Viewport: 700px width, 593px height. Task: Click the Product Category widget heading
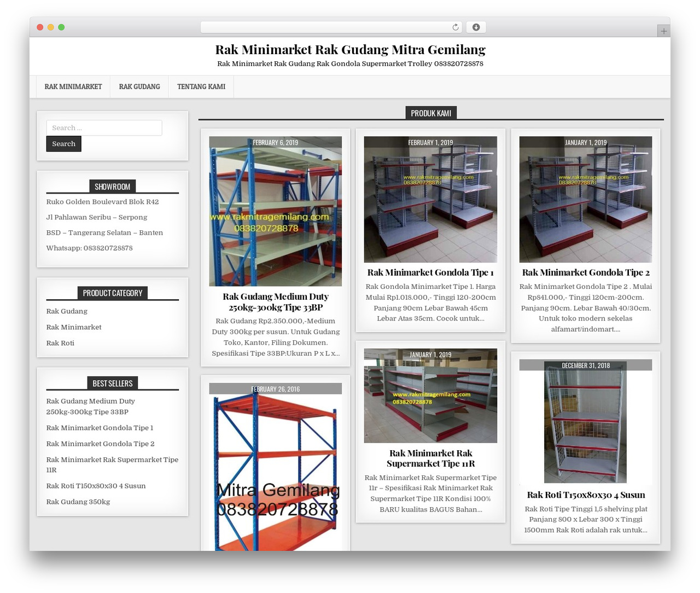click(112, 293)
